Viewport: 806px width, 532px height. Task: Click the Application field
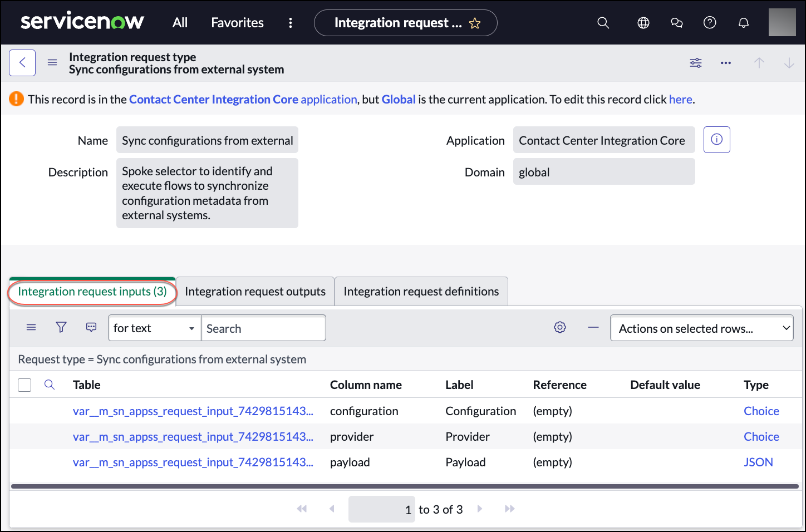pos(604,140)
